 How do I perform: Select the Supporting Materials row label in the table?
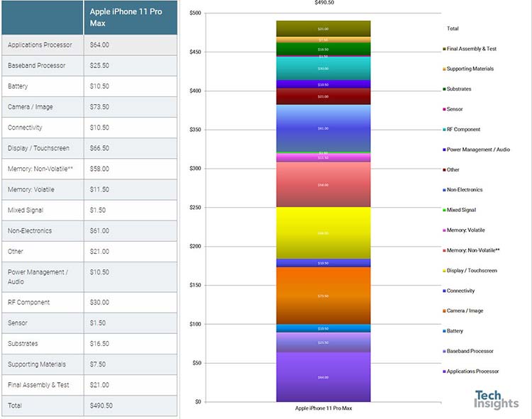(37, 364)
